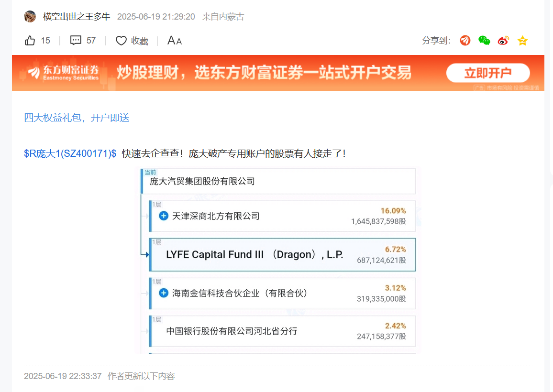Click the 247,158,377股 value
Screen dimensions: 553x392
[x=381, y=336]
